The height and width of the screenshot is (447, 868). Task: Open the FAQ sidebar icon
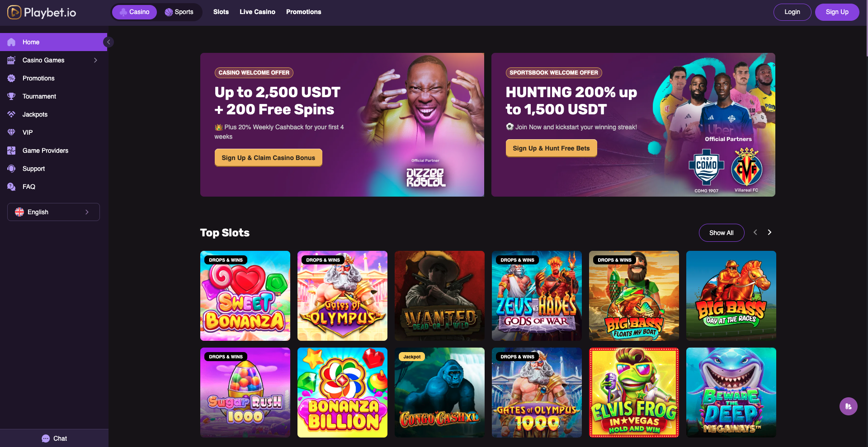[11, 187]
